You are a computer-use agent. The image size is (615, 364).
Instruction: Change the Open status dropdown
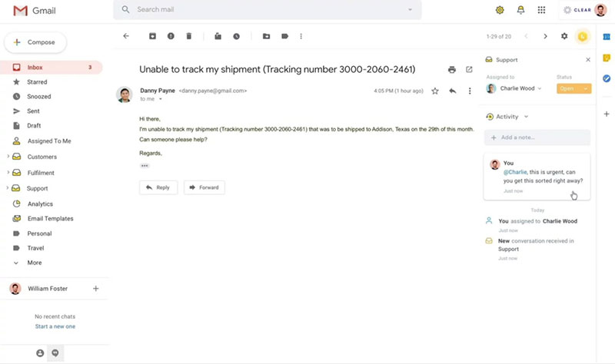pyautogui.click(x=573, y=88)
